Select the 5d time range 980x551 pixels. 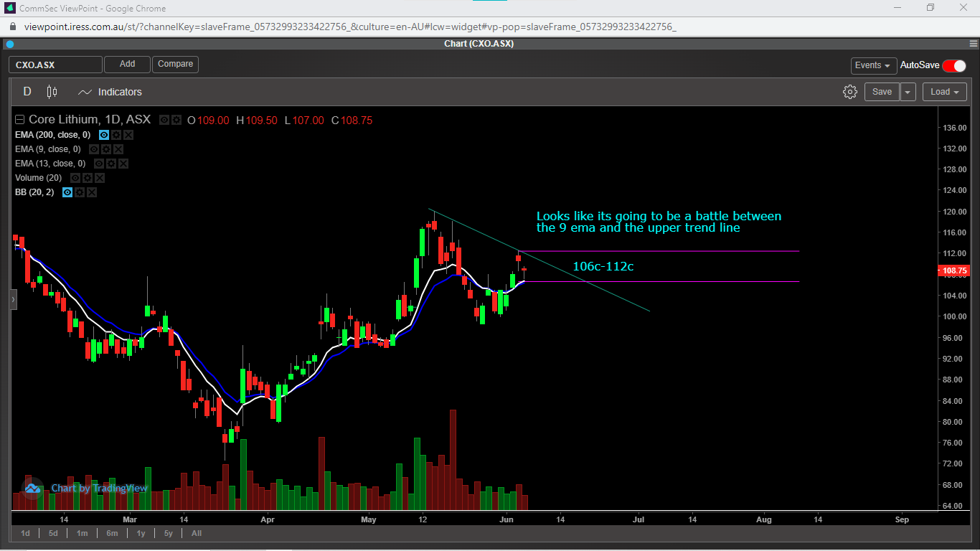coord(53,533)
